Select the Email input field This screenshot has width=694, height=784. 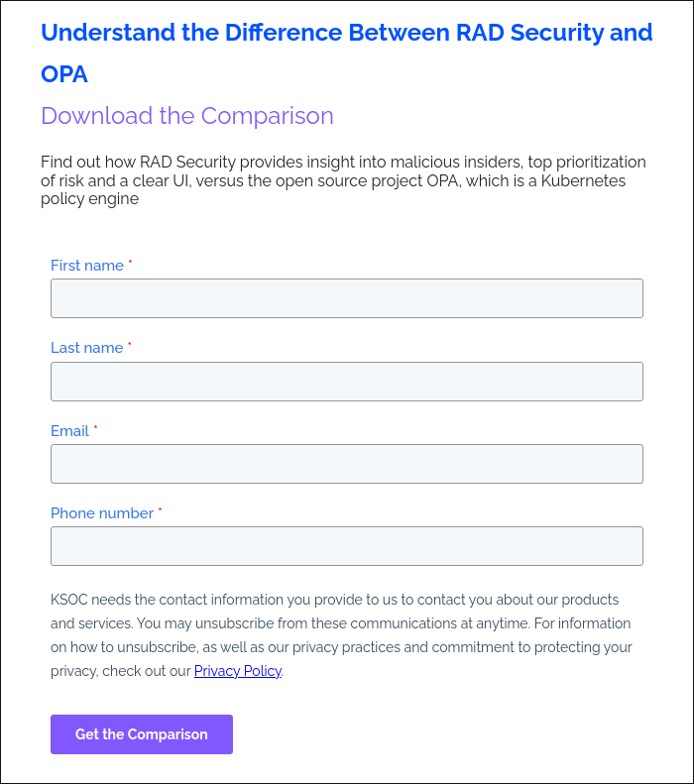346,464
